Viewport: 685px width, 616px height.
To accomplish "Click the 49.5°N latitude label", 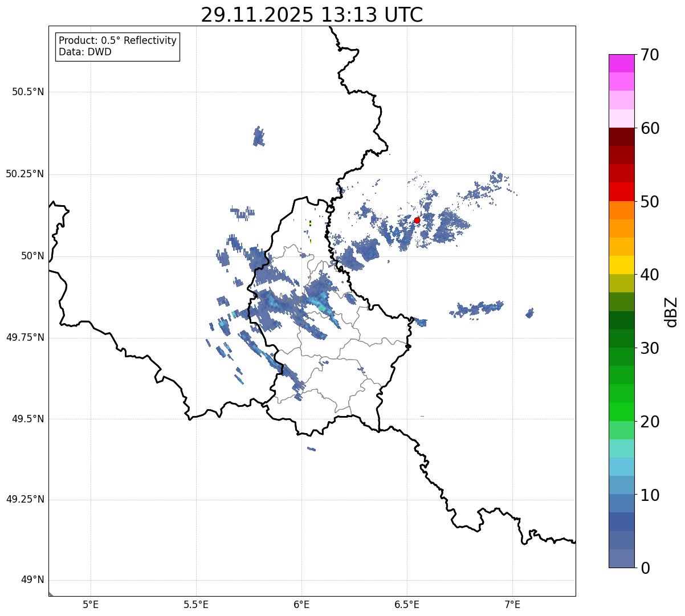I will click(28, 419).
